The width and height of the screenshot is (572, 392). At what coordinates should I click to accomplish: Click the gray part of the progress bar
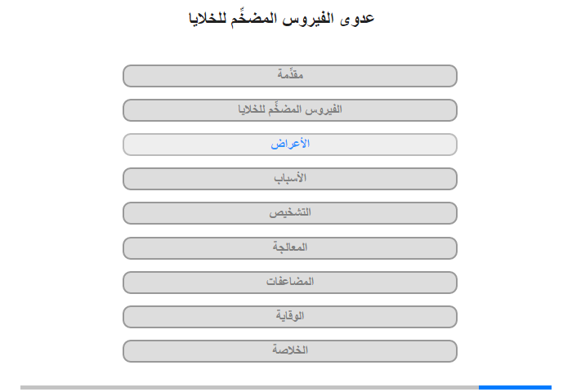249,387
